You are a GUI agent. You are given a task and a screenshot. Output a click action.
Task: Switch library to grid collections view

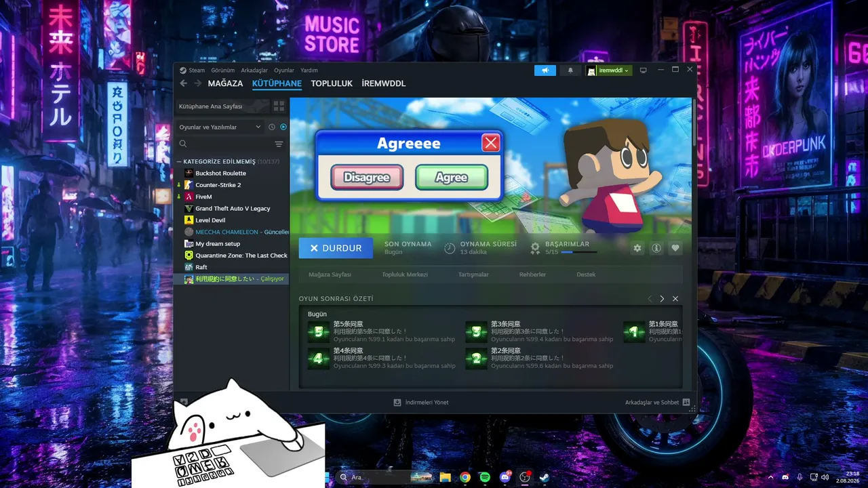click(279, 106)
